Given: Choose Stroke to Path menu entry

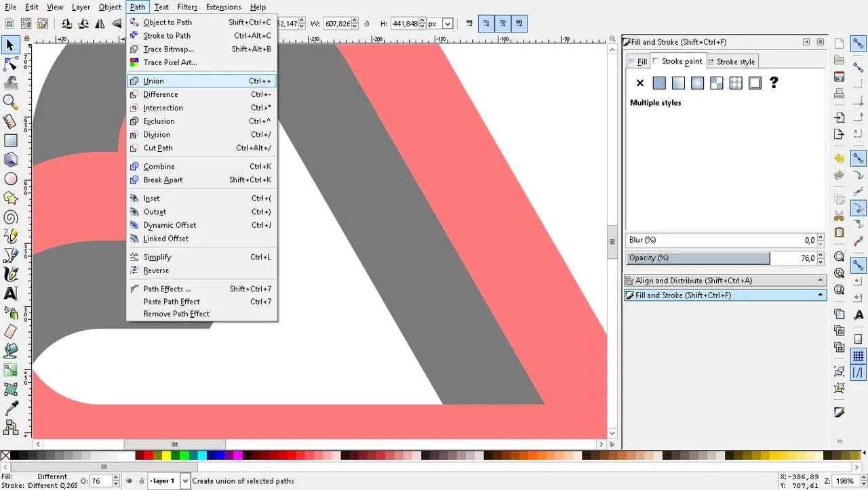Looking at the screenshot, I should coord(201,35).
